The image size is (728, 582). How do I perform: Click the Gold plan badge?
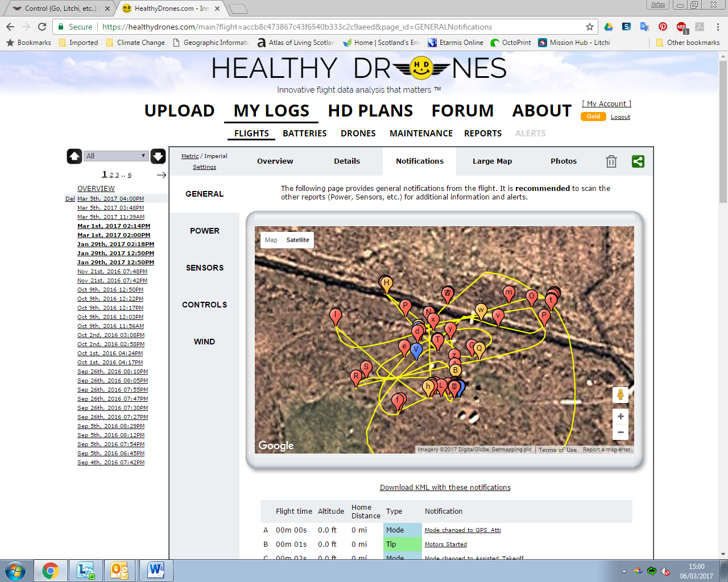point(593,117)
